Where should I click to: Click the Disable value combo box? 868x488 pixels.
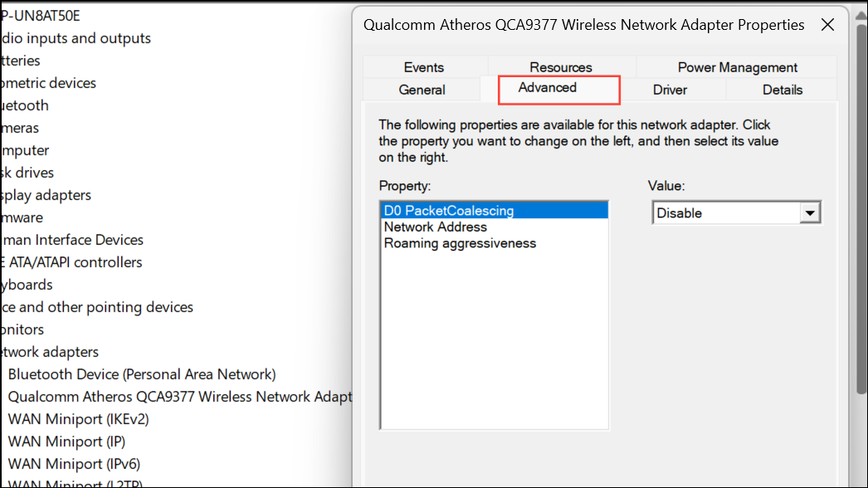click(736, 213)
